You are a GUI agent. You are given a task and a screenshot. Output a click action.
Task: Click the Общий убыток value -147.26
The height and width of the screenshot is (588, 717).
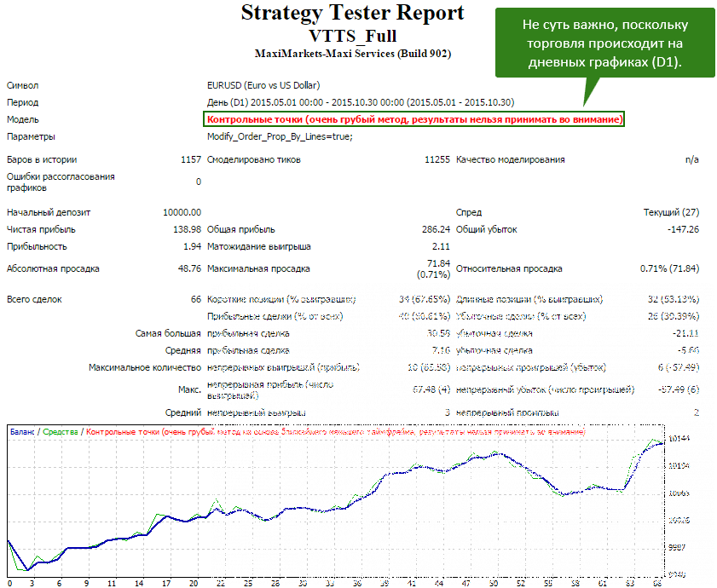tap(683, 229)
